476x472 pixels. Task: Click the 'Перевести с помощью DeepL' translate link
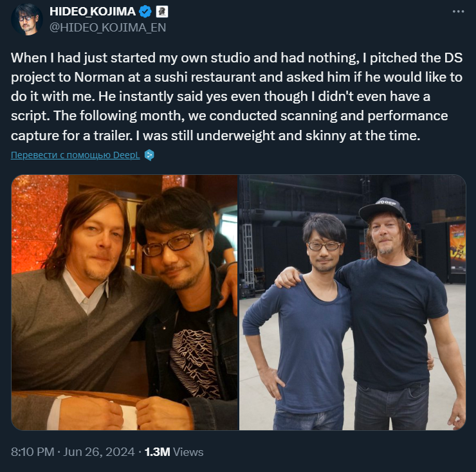(x=76, y=155)
